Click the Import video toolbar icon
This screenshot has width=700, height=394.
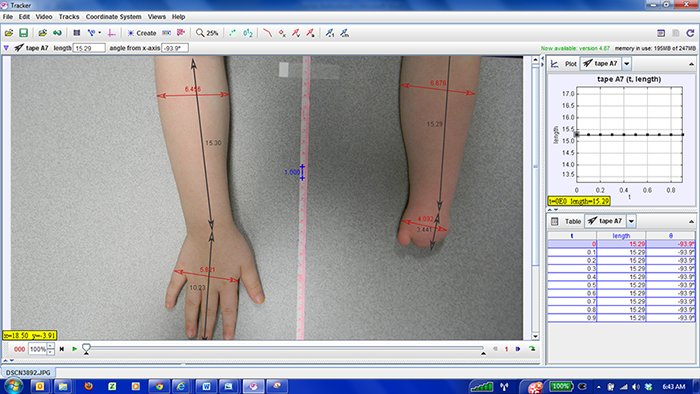(x=57, y=33)
